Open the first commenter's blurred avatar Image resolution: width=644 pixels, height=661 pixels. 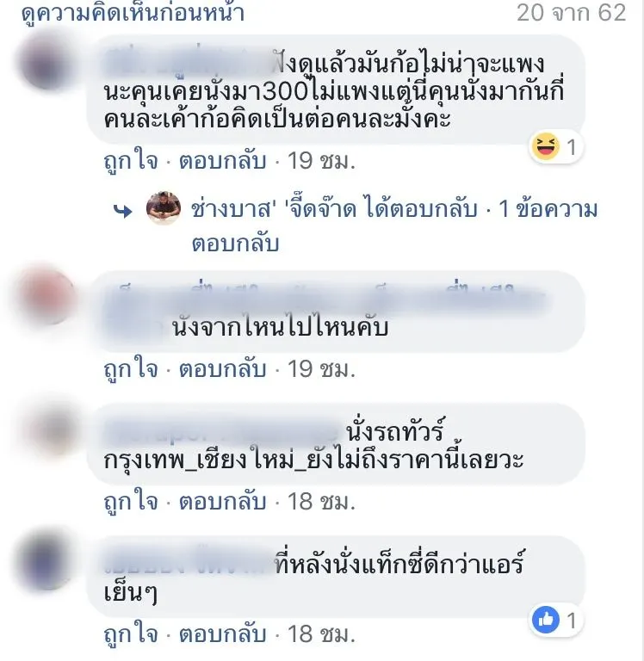click(x=46, y=63)
